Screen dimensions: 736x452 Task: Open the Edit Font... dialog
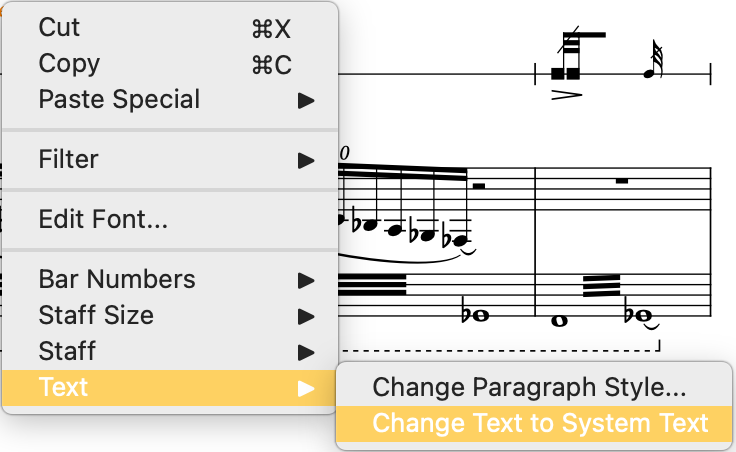click(103, 219)
